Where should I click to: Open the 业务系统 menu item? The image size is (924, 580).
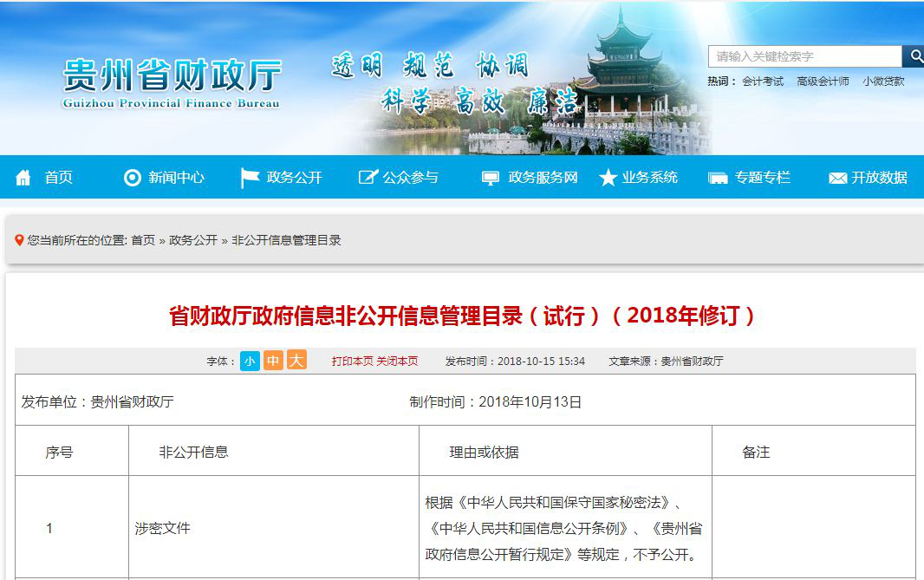pos(649,178)
